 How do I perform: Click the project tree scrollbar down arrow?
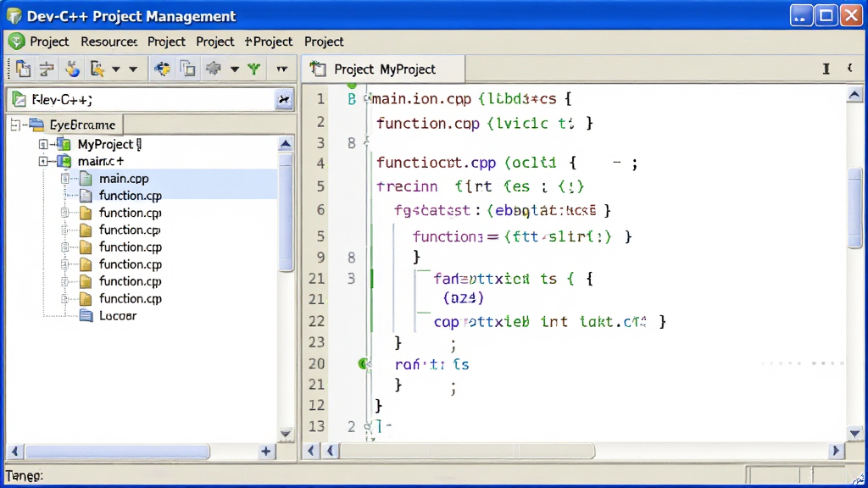286,434
